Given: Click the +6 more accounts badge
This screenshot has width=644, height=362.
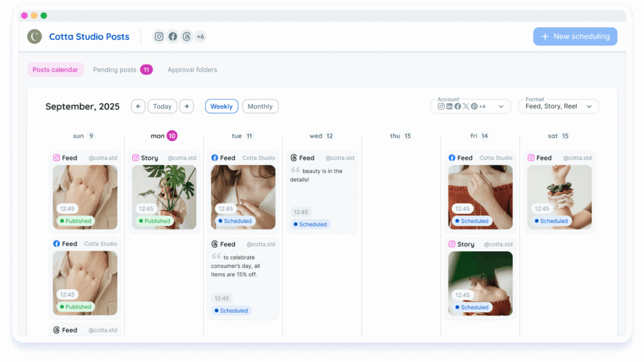Looking at the screenshot, I should coord(200,37).
